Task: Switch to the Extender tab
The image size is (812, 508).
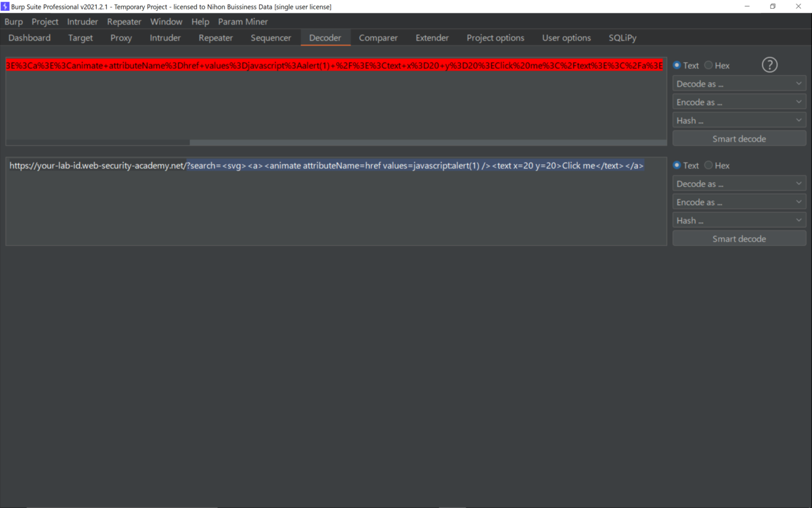Action: pyautogui.click(x=432, y=38)
